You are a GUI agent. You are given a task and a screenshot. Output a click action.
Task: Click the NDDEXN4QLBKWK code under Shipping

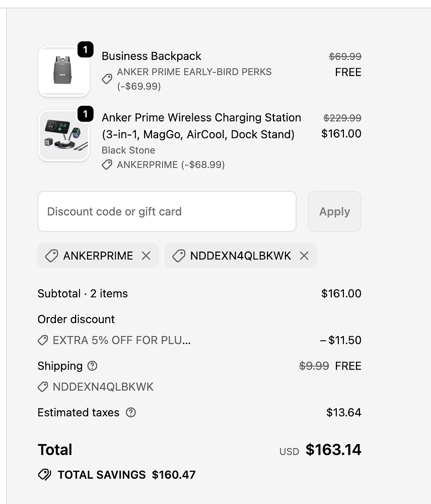coord(103,387)
